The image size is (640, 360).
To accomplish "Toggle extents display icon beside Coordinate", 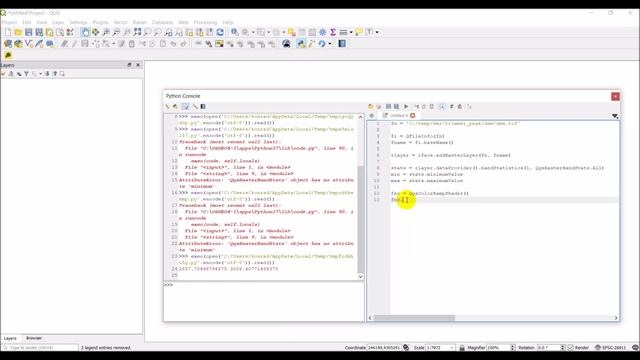I will [406, 348].
